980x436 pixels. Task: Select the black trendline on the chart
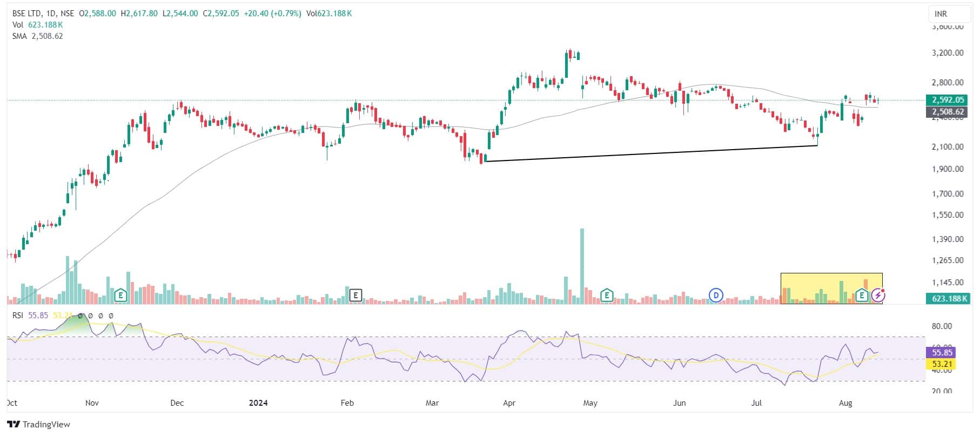(648, 153)
